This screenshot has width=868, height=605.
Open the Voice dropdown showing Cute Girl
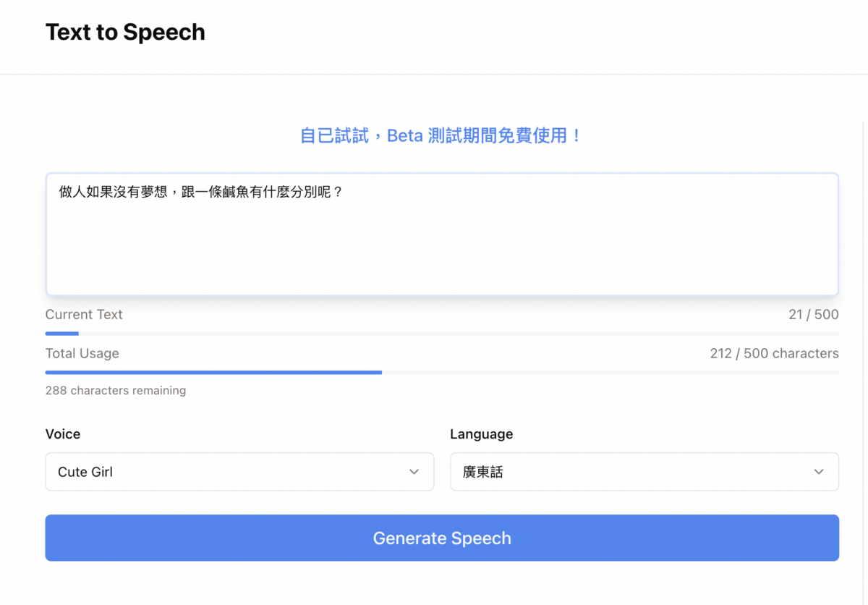(x=239, y=472)
